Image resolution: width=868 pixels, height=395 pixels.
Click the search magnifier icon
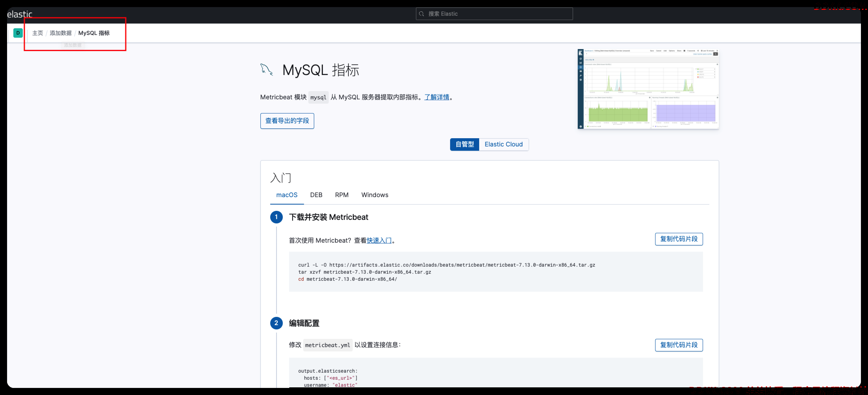(421, 14)
